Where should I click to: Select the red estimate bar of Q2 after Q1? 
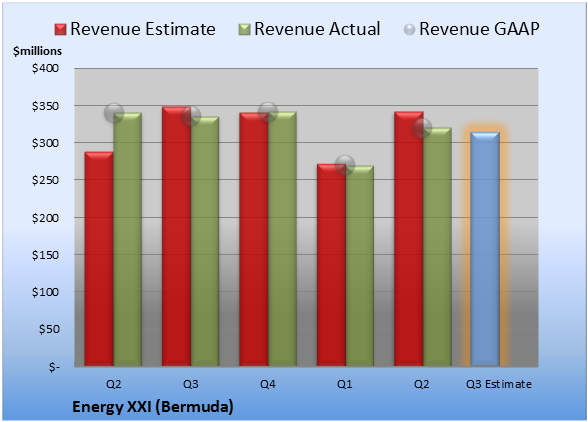(x=409, y=239)
